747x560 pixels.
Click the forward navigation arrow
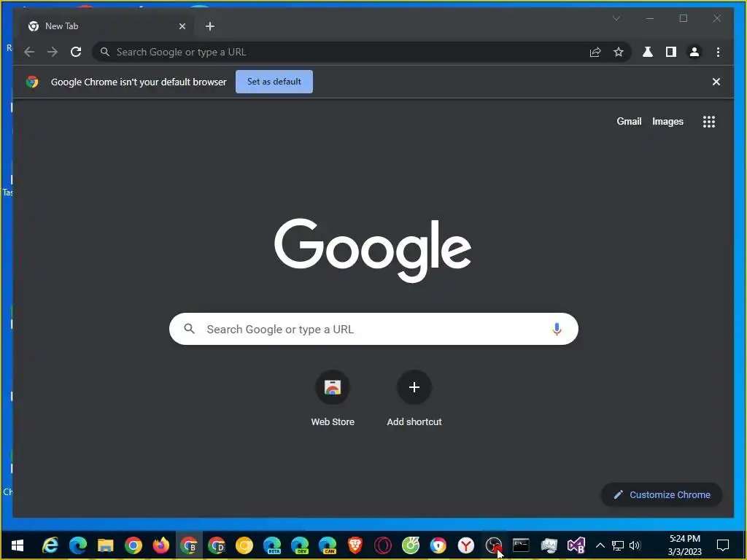coord(53,52)
